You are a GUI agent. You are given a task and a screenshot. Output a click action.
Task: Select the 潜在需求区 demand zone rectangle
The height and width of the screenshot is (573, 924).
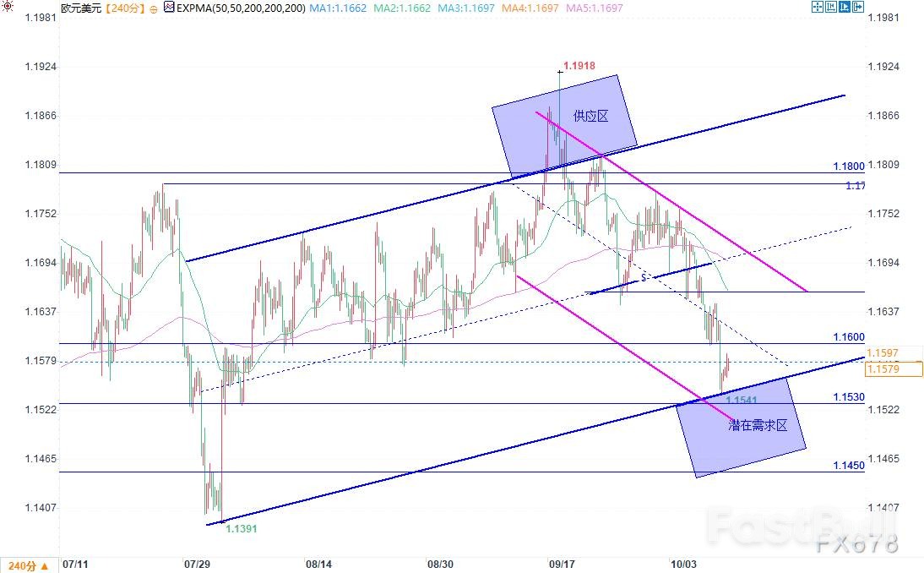[x=742, y=427]
